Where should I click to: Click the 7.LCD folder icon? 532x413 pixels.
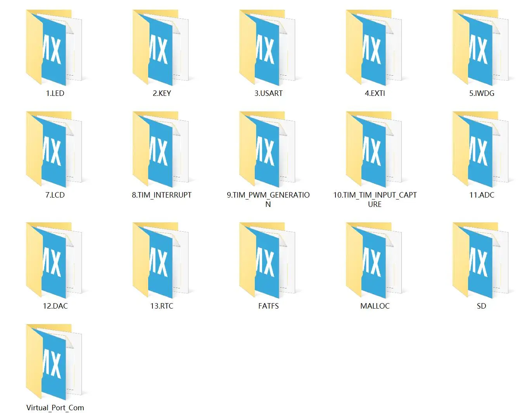pos(54,149)
